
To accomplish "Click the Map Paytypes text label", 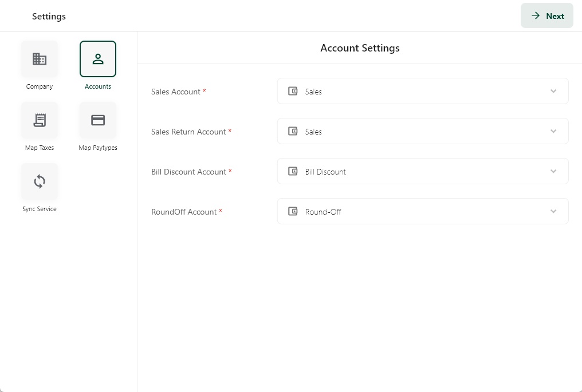I will [x=98, y=148].
